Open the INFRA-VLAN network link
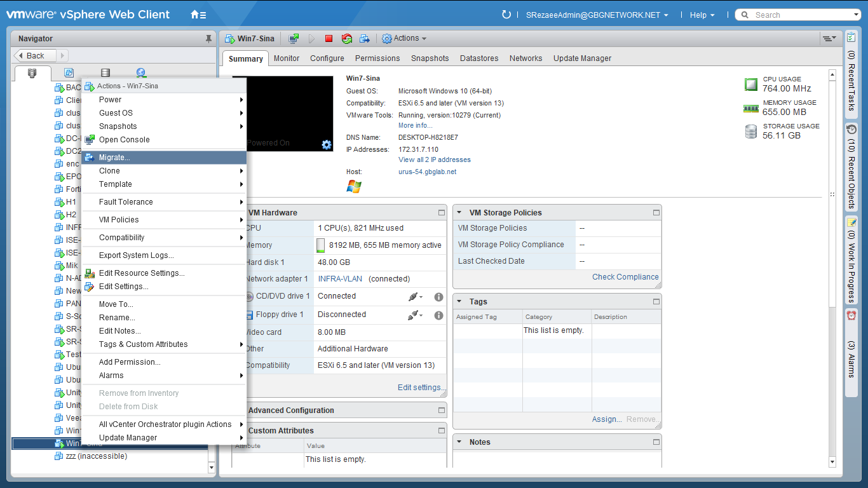The width and height of the screenshot is (868, 488). click(340, 279)
